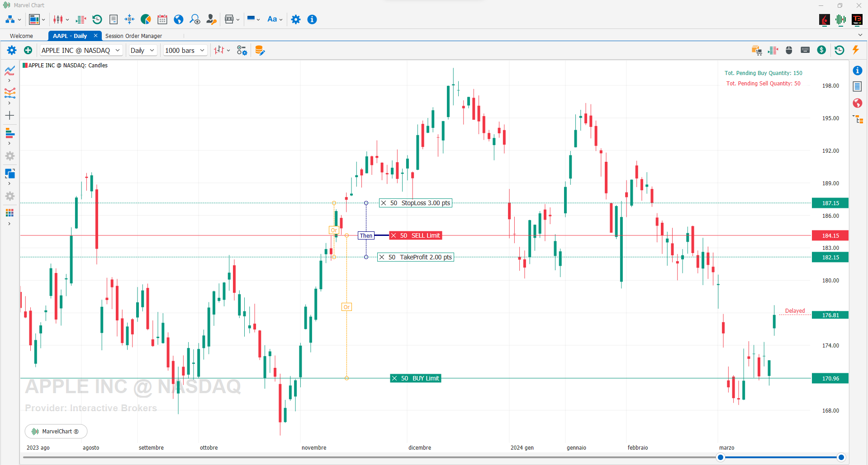Viewport: 868px width, 465px height.
Task: Click the blue info icon in main toolbar
Action: 312,19
